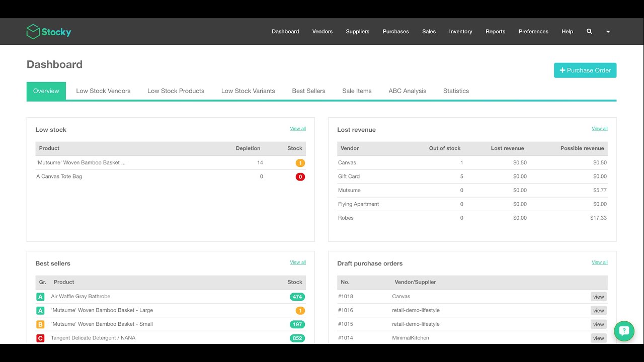Click Air Waffle Gray Bathrobe product

[x=80, y=297]
